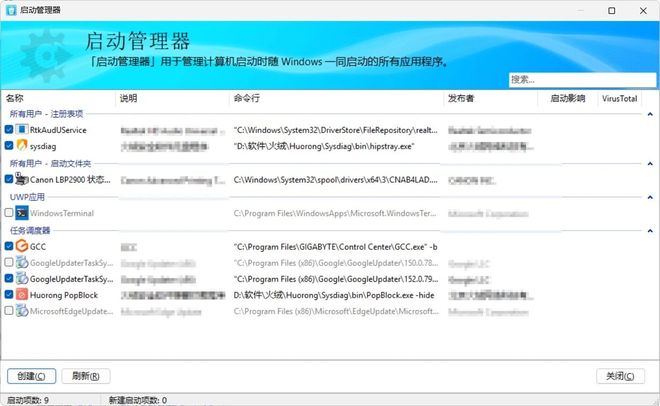
Task: Collapse the 任务调度器 group
Action: point(650,231)
